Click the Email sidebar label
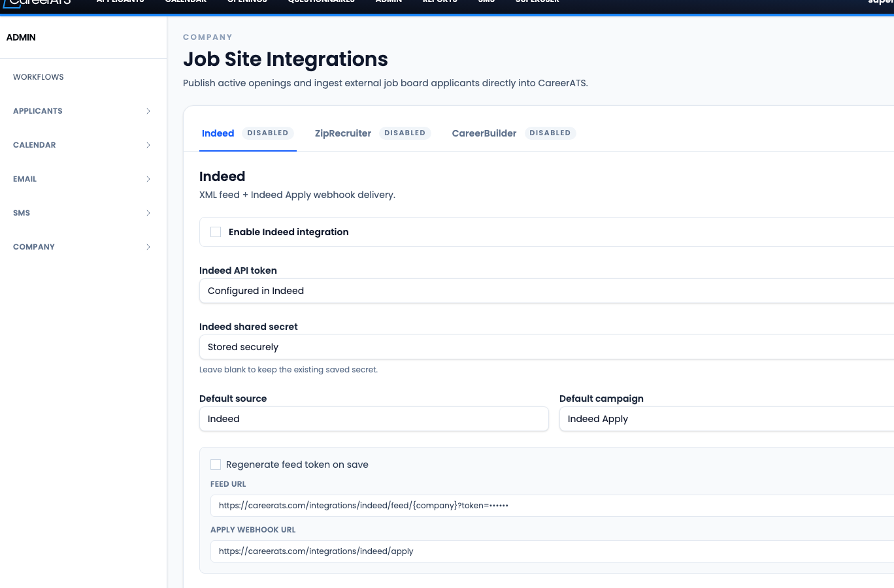Screen dimensions: 894x588 point(25,179)
